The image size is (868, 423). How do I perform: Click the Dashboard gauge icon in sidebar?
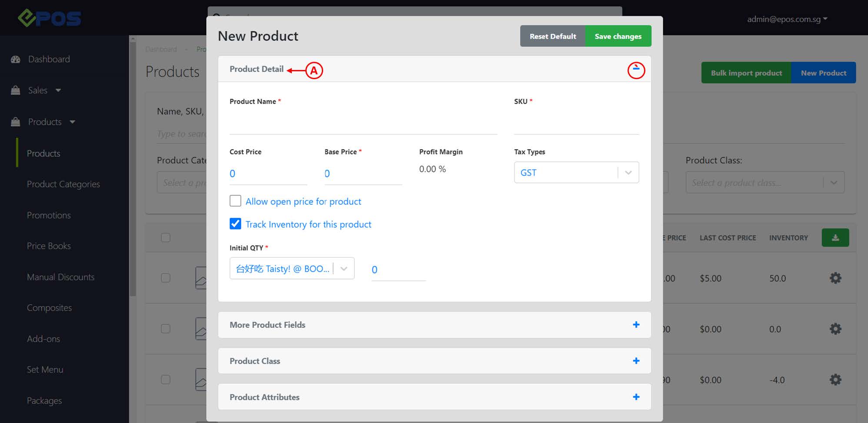(x=16, y=59)
